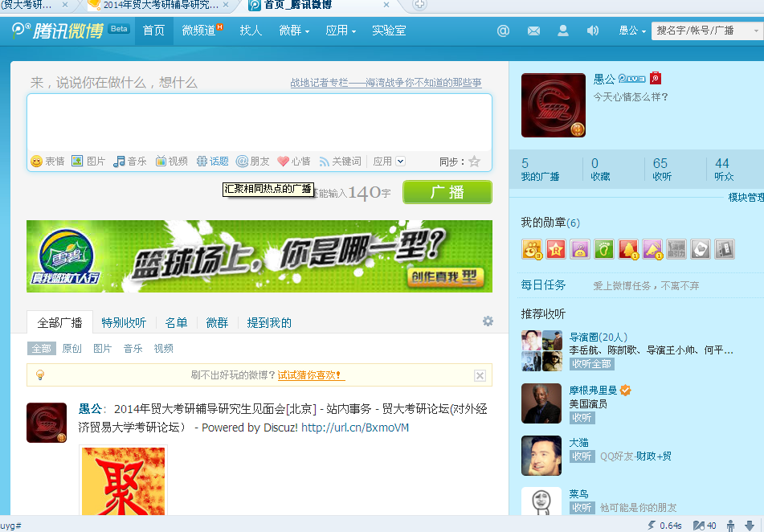The image size is (764, 532).
Task: Open the followers person icon in header
Action: pos(563,31)
